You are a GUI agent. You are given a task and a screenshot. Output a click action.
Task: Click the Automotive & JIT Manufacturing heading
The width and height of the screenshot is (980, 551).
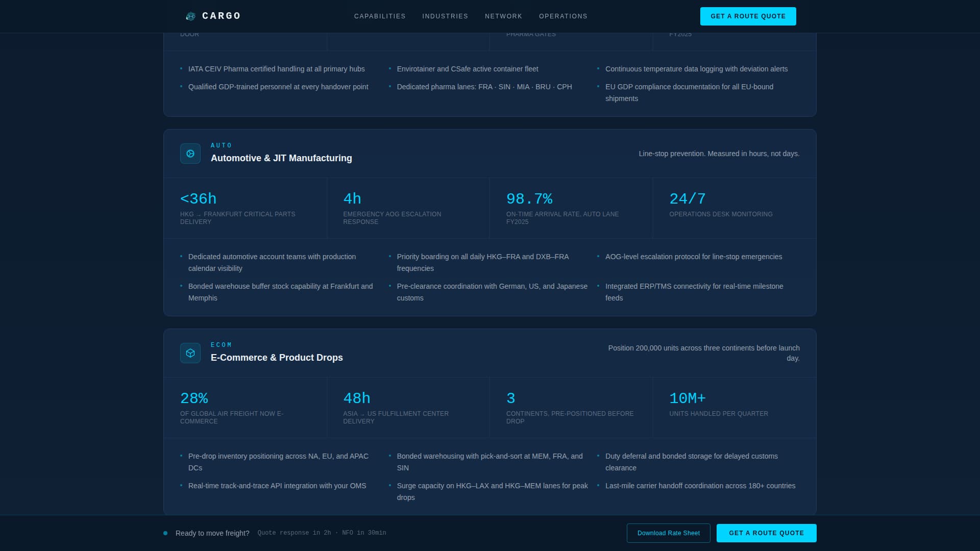pos(281,158)
